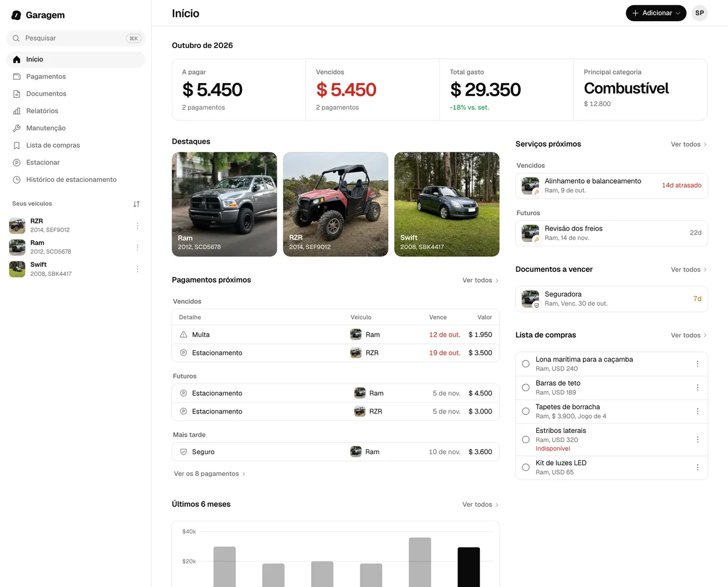The width and height of the screenshot is (728, 587).
Task: Click the warning icon beside Multa
Action: [x=184, y=335]
